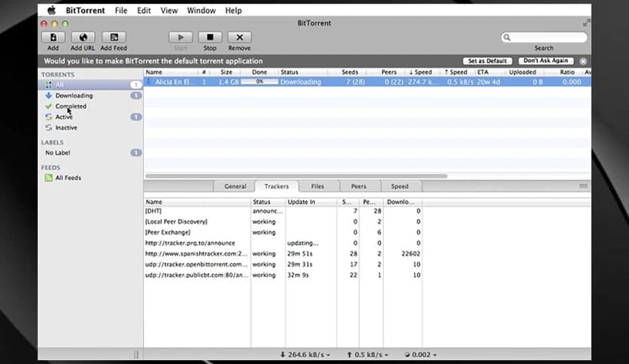Switch to the Speed tab
This screenshot has width=629, height=364.
[x=400, y=187]
